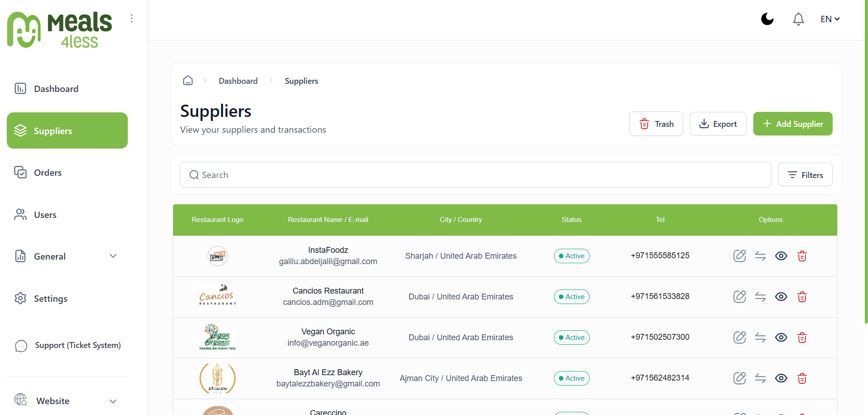Click the sidebar three-dot menu icon
The height and width of the screenshot is (415, 868).
tap(131, 18)
